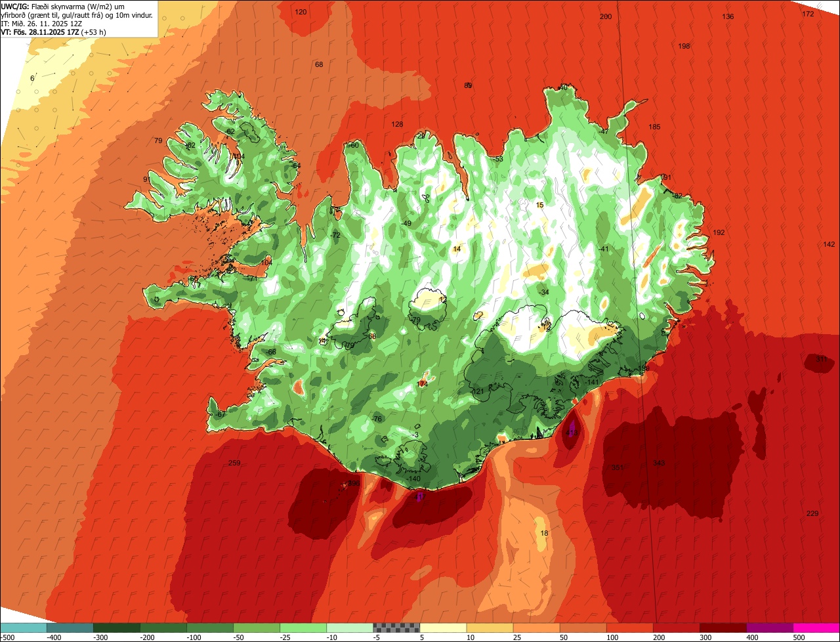Click the flux value '15' in northeast interior
Viewport: 840px width, 642px height.
pos(540,205)
